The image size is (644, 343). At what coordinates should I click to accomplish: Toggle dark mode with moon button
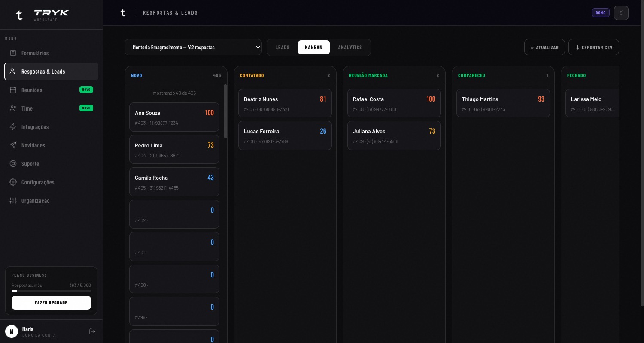coord(621,13)
